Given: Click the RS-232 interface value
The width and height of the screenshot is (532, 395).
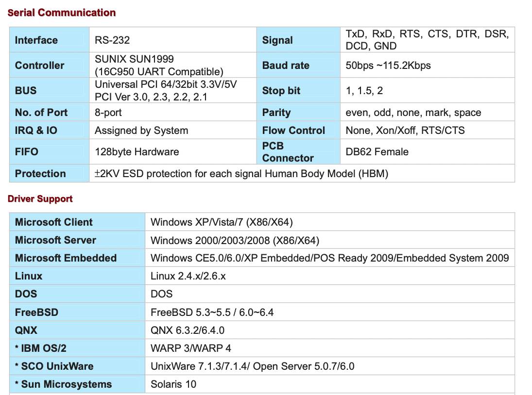Looking at the screenshot, I should 112,40.
